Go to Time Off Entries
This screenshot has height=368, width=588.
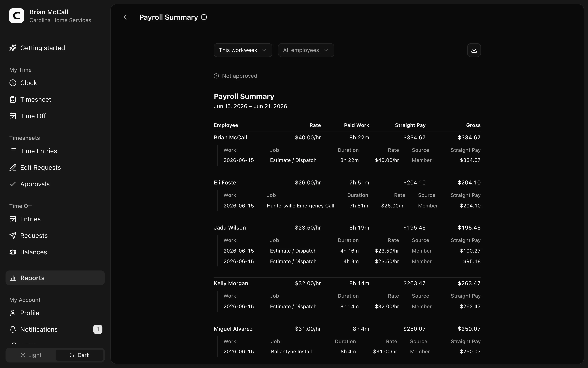click(55, 219)
